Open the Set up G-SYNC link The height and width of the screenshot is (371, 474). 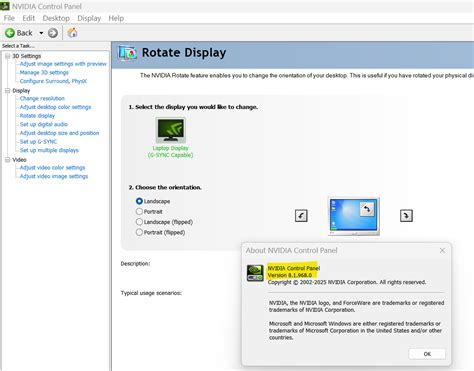(x=38, y=142)
